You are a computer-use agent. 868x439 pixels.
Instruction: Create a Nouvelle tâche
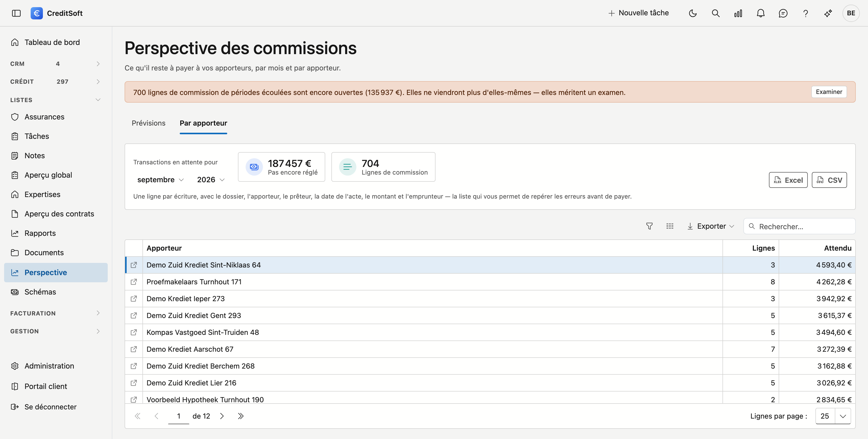pyautogui.click(x=638, y=13)
